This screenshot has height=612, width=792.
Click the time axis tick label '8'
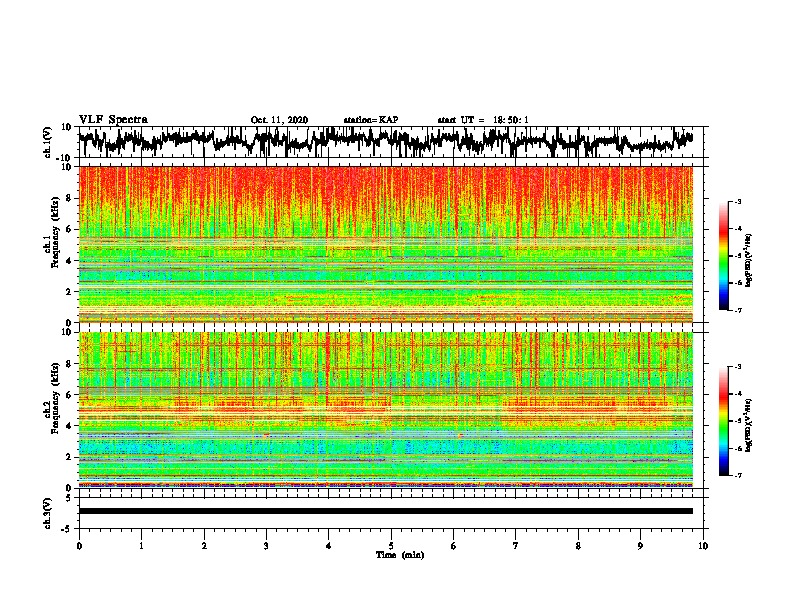578,546
